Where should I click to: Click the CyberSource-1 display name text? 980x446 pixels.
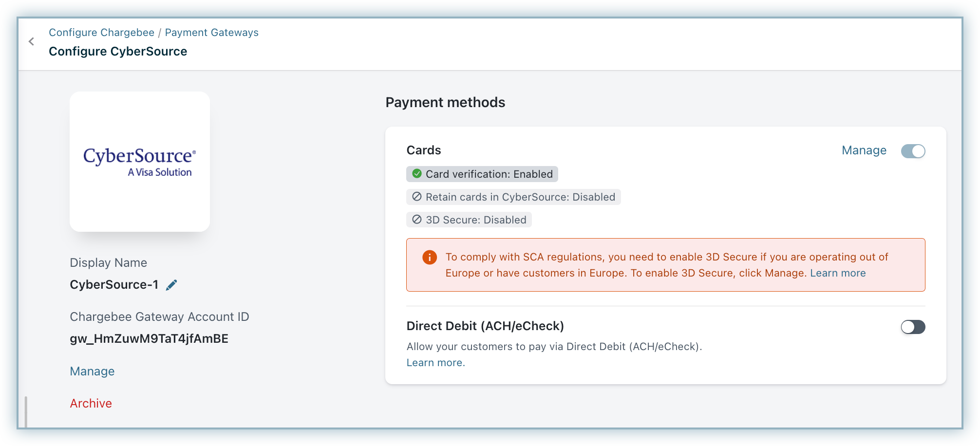[x=114, y=285]
